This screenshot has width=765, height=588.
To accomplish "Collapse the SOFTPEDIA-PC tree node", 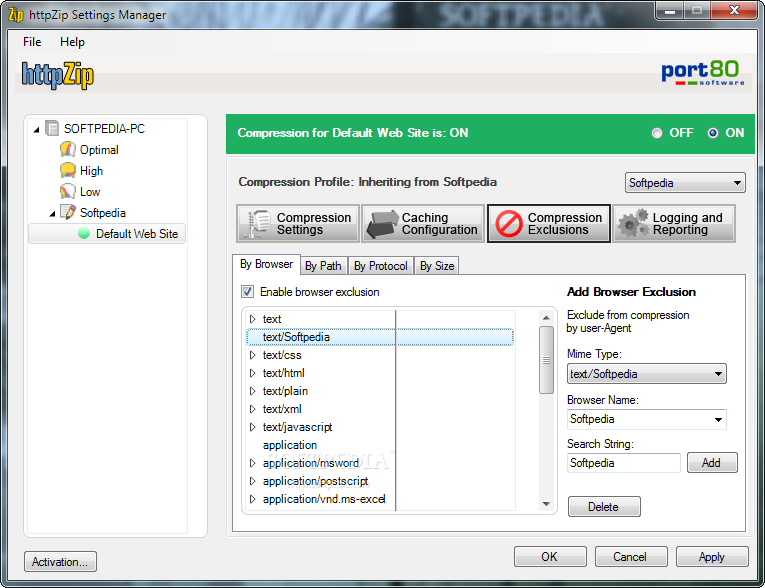I will point(37,129).
